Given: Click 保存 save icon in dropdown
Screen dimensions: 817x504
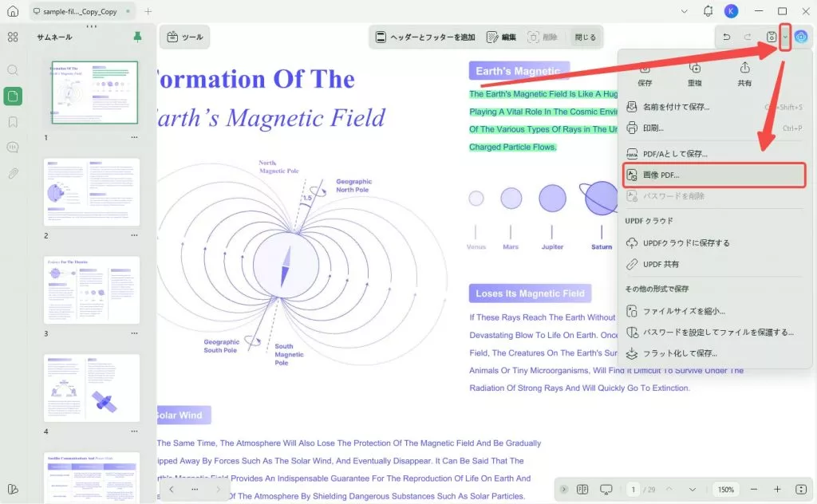Looking at the screenshot, I should click(645, 74).
